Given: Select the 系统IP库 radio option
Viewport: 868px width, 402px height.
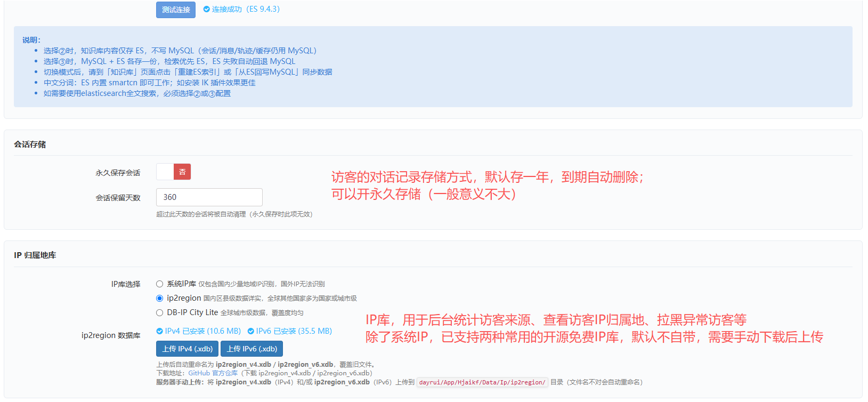Looking at the screenshot, I should tap(159, 284).
